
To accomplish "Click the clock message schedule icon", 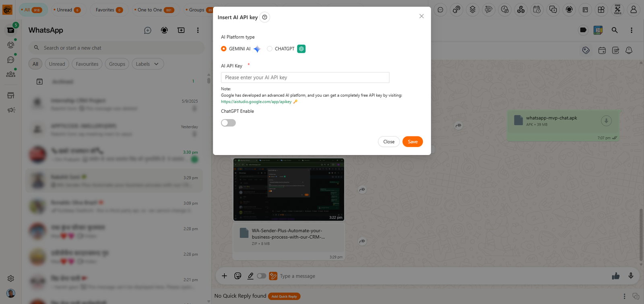I will (x=505, y=10).
